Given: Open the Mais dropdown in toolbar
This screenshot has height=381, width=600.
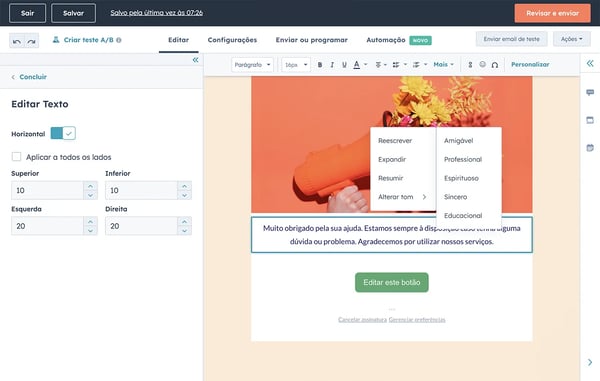Looking at the screenshot, I should 443,65.
